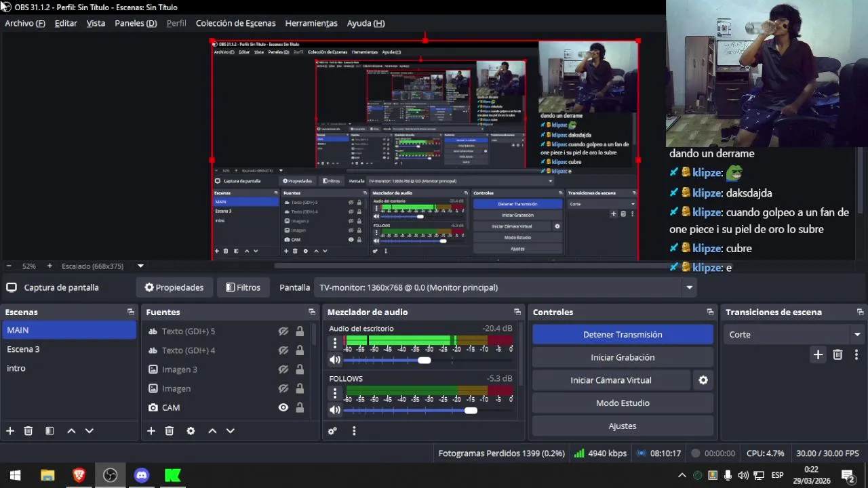Open Colección de Escenas menu
Viewport: 868px width, 488px height.
click(235, 23)
